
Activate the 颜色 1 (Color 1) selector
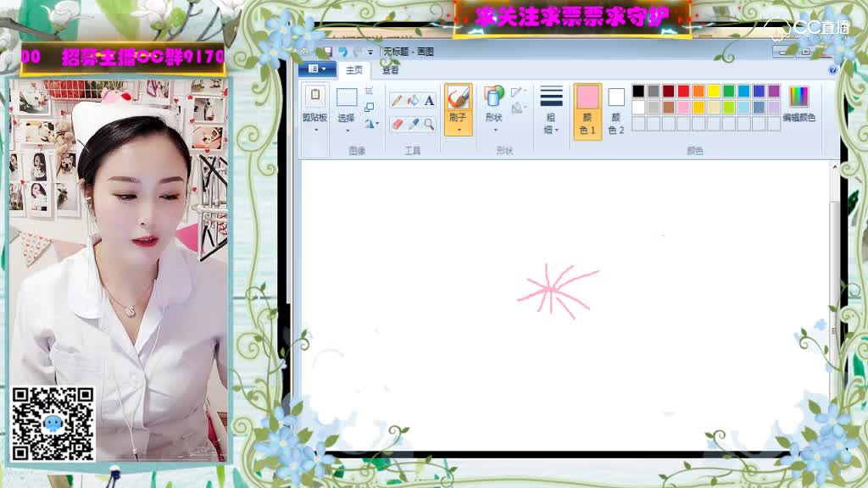[587, 110]
